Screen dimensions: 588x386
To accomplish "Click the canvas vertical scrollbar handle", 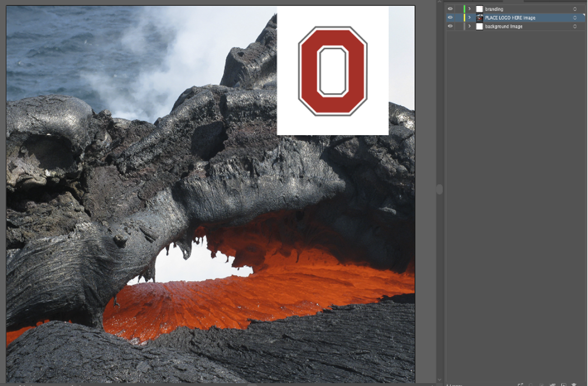I will click(x=440, y=189).
